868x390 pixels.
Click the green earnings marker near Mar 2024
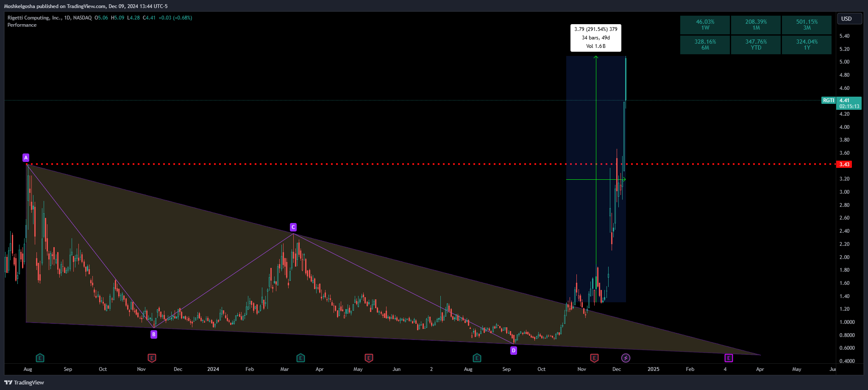[300, 358]
